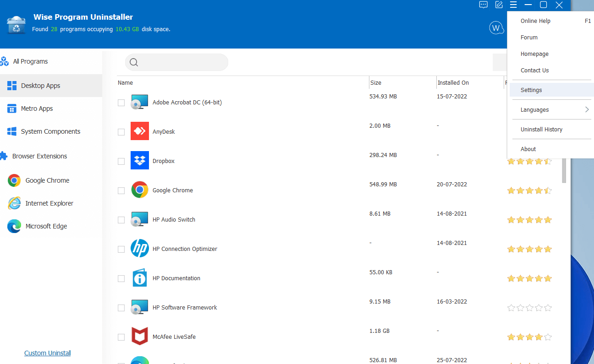Click the search magnifier icon

tap(134, 62)
